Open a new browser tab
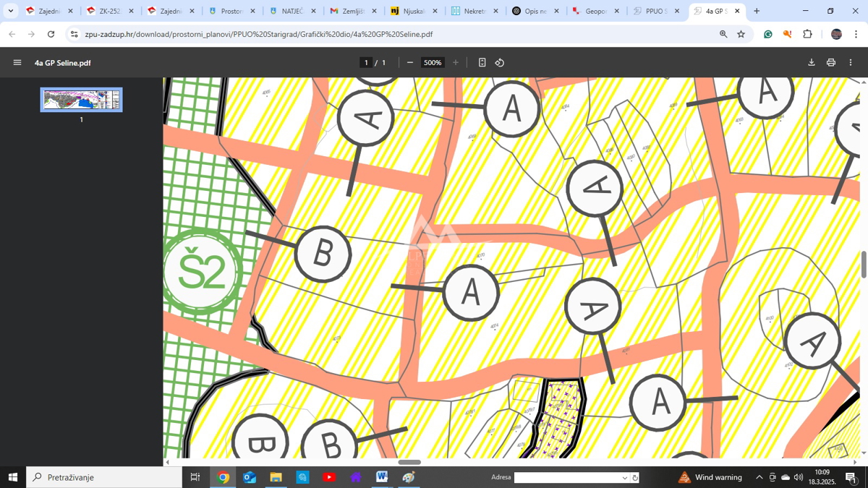Screen dimensions: 868x488 click(757, 11)
